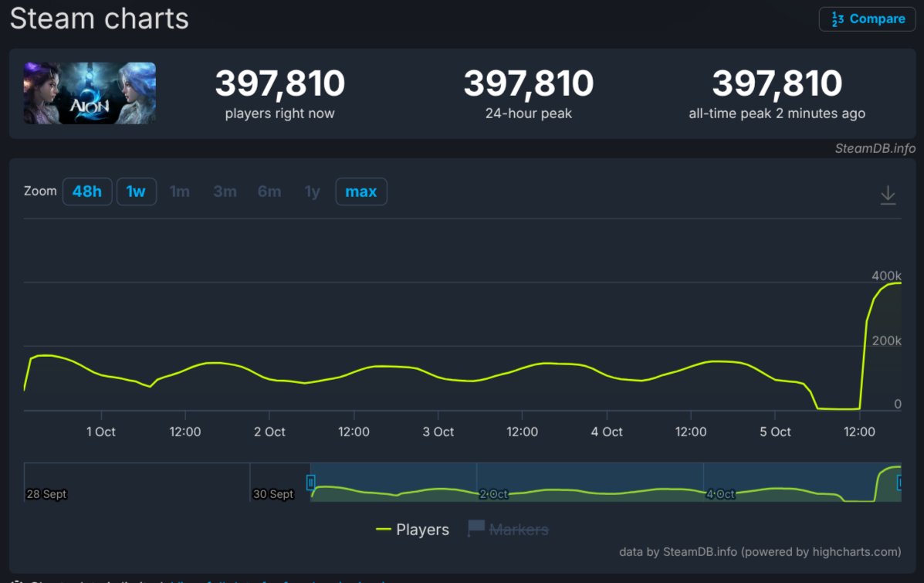
Task: Select the disabled 6m zoom option
Action: 269,192
